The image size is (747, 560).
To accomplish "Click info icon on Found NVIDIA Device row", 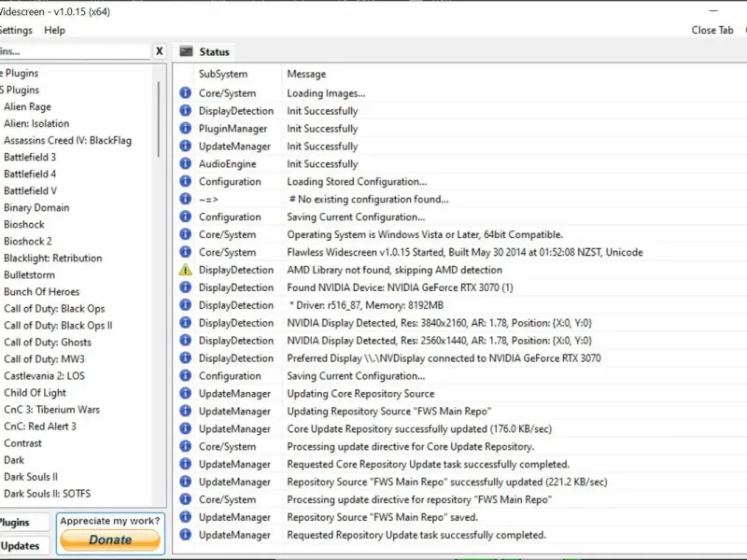I will (x=185, y=287).
